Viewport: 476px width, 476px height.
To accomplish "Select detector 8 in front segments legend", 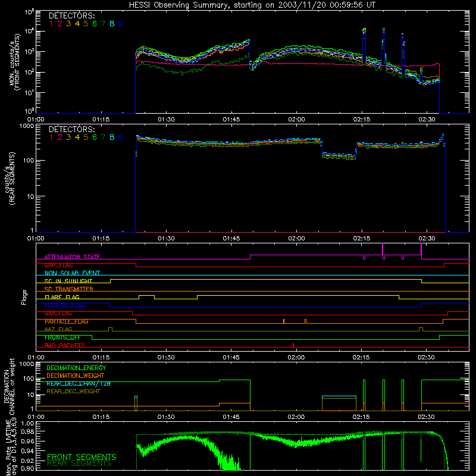I will coord(112,24).
